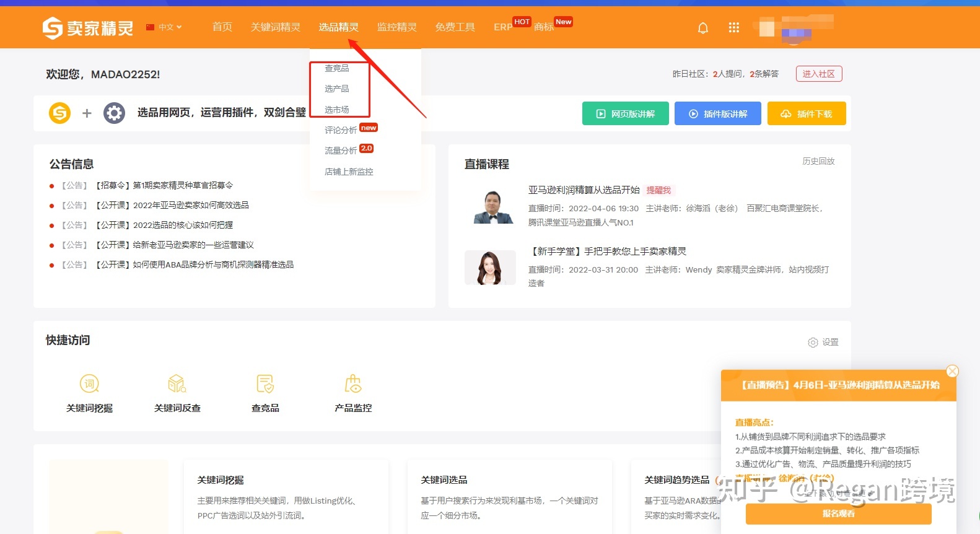Select 评论分析 from the dropdown menu
The image size is (980, 534).
(341, 130)
